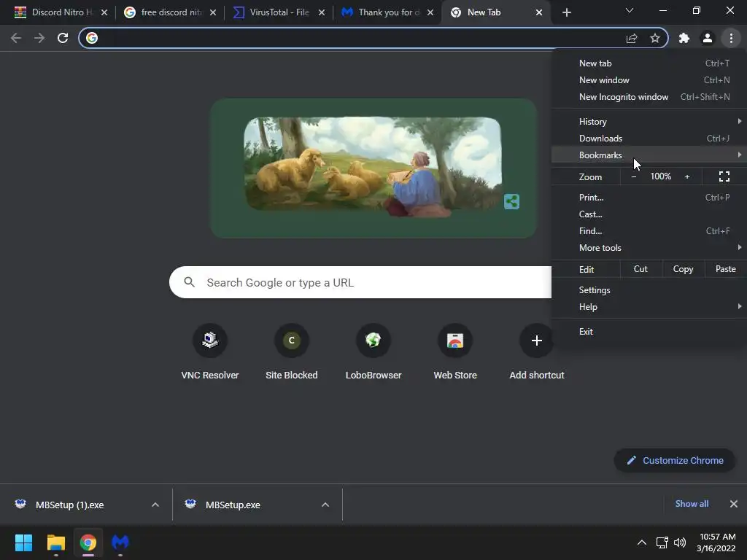The image size is (747, 560).
Task: Click the back navigation arrow
Action: click(16, 38)
